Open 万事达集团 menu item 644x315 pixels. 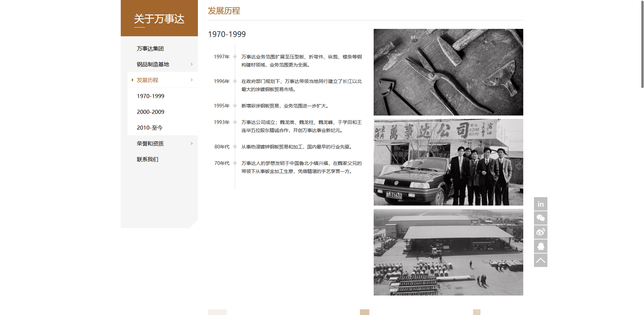tap(150, 48)
